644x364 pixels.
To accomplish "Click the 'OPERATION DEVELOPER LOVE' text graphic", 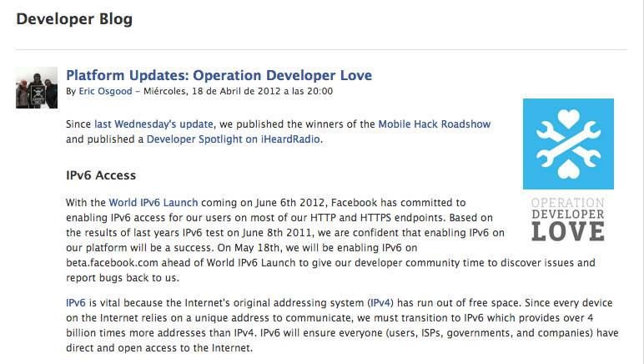I will (568, 220).
